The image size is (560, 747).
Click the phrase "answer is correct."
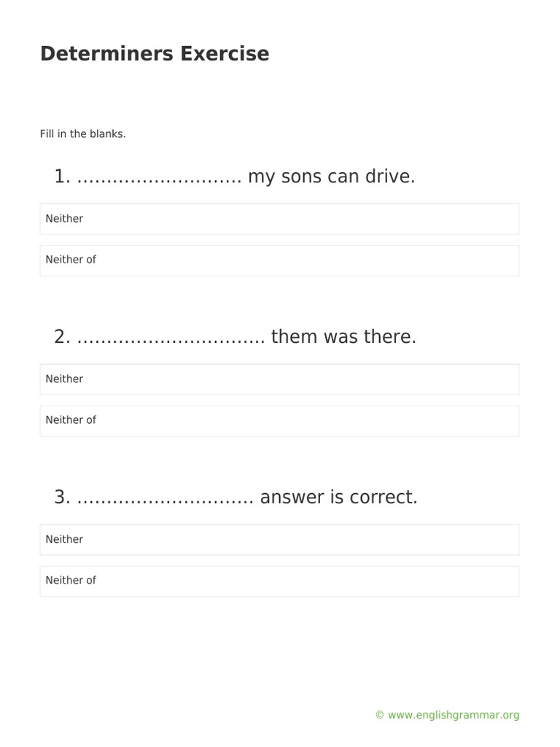(338, 498)
